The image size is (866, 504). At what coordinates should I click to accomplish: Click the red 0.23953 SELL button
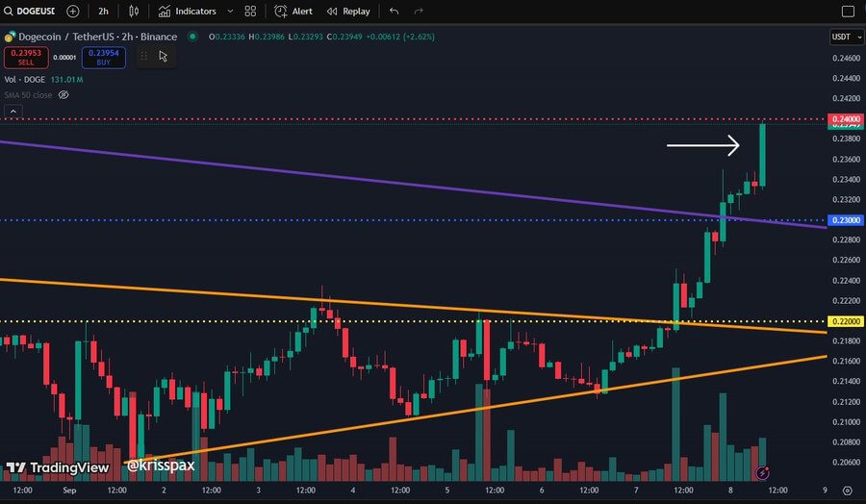point(26,58)
